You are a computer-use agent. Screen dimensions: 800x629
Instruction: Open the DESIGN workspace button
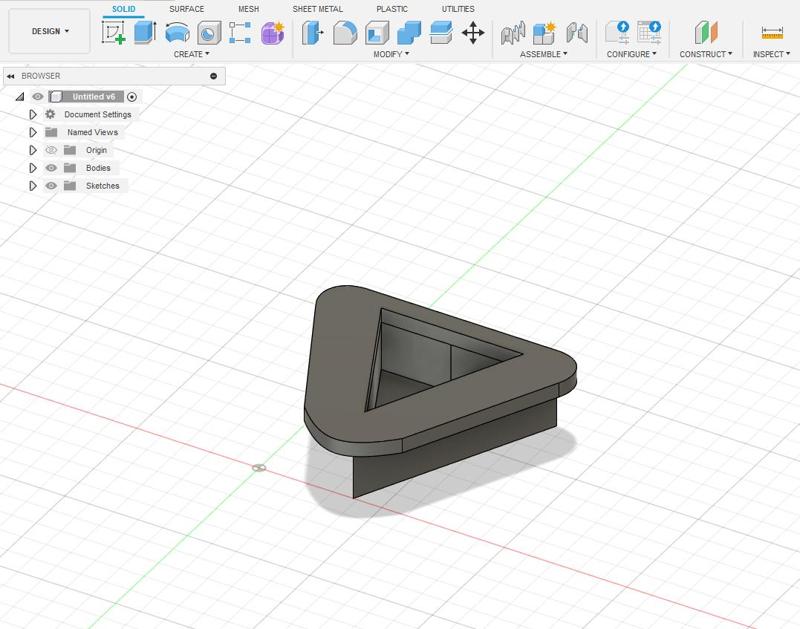pyautogui.click(x=50, y=31)
